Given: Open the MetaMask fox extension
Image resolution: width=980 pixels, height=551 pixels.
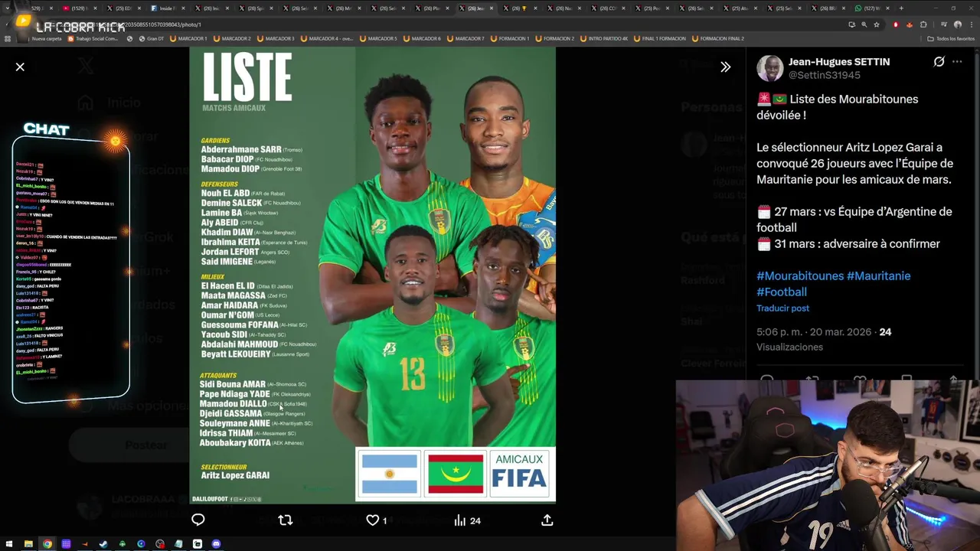Looking at the screenshot, I should (910, 24).
